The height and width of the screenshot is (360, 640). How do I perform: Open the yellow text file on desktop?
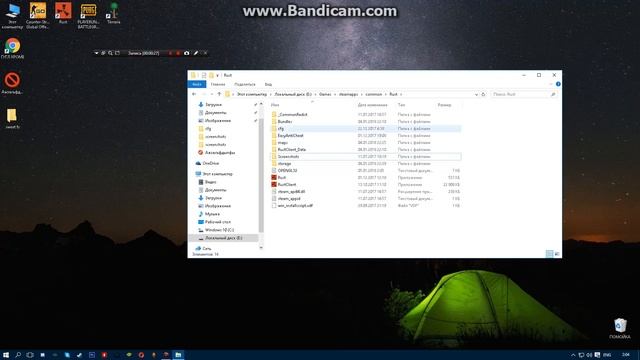pyautogui.click(x=12, y=118)
